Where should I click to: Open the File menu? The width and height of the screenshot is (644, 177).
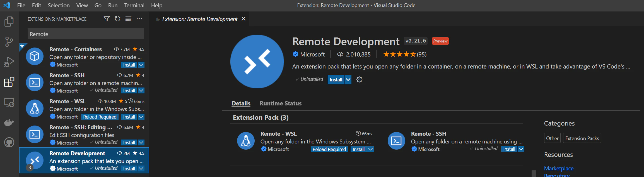pyautogui.click(x=21, y=5)
